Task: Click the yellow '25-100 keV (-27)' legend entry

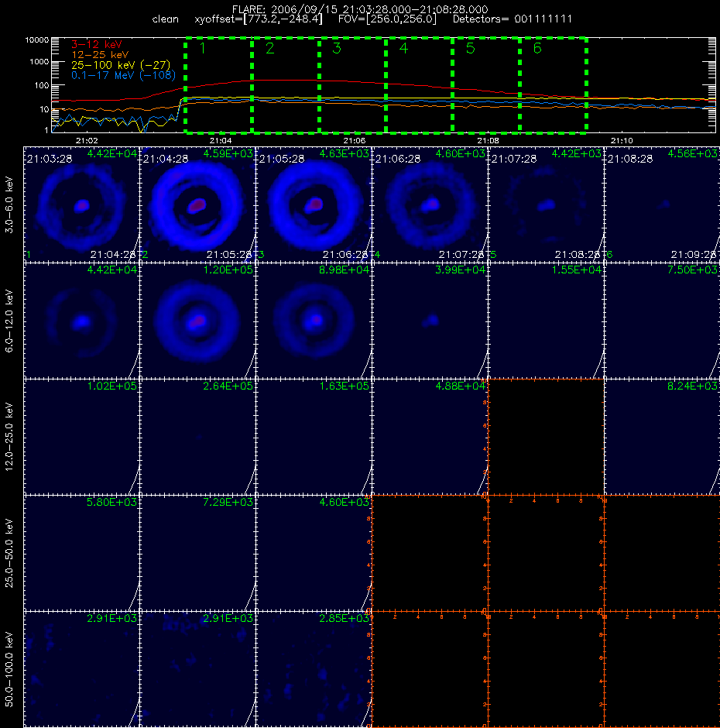Action: 121,65
